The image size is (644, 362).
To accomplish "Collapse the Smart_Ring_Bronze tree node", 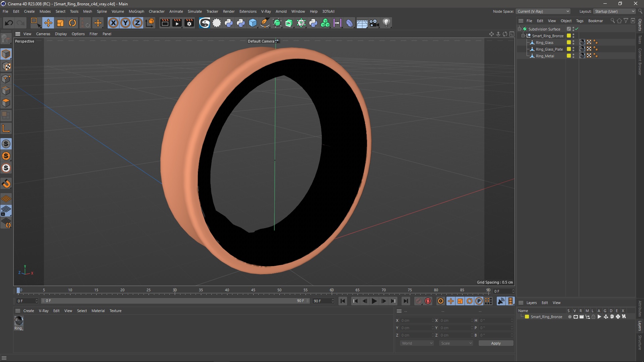I will tap(523, 36).
